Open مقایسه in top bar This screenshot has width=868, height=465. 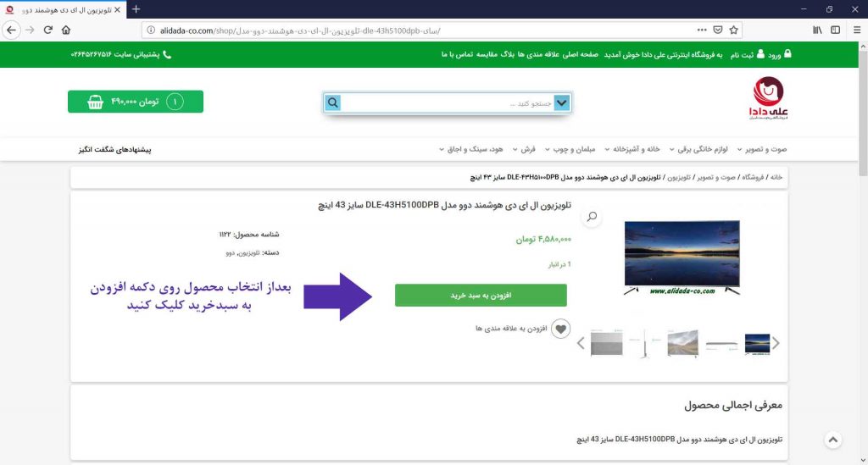pos(487,54)
